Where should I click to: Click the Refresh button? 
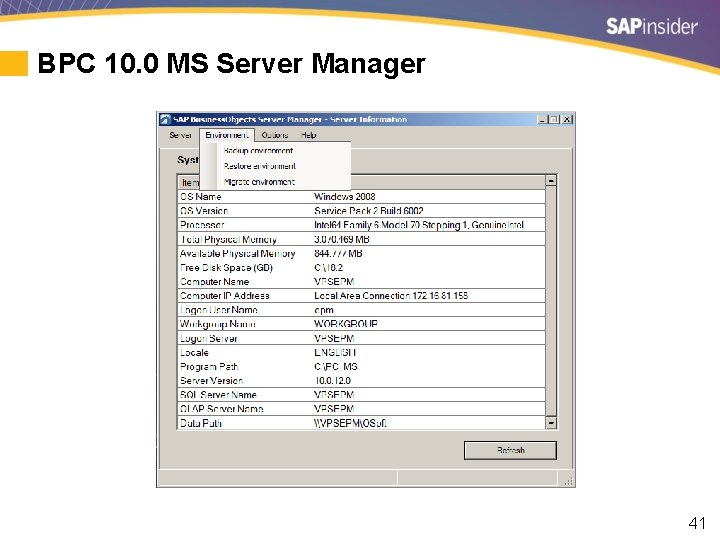(x=510, y=450)
